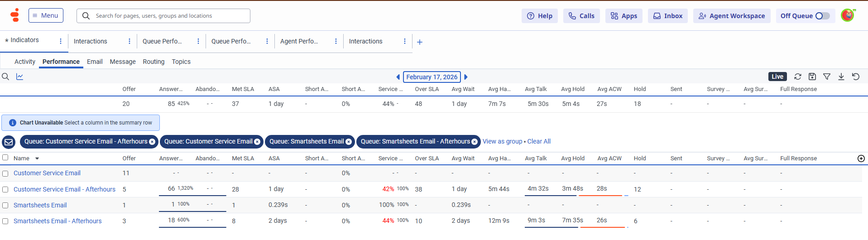Click the export download icon
The width and height of the screenshot is (868, 240).
(841, 77)
